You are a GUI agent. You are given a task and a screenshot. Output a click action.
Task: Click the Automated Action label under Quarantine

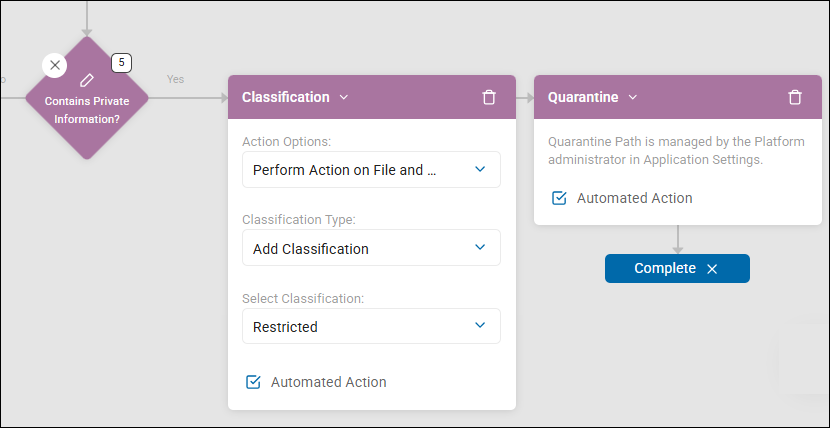click(634, 198)
